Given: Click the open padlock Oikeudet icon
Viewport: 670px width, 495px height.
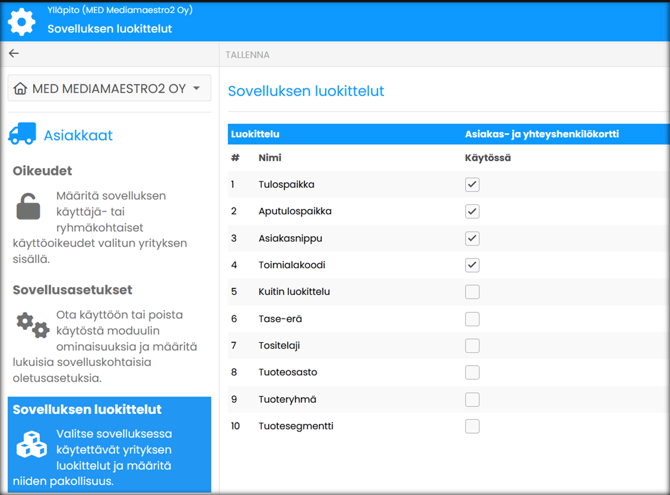Looking at the screenshot, I should pyautogui.click(x=28, y=207).
